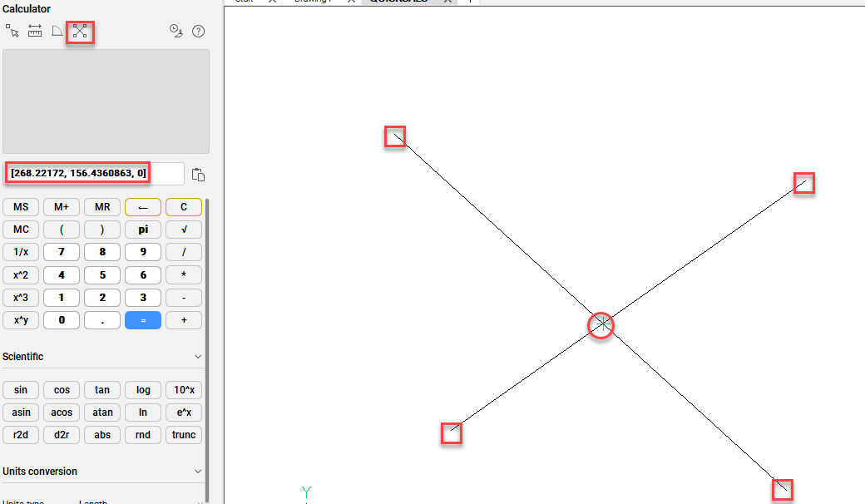The width and height of the screenshot is (865, 504).
Task: Click the sin function button
Action: (21, 390)
